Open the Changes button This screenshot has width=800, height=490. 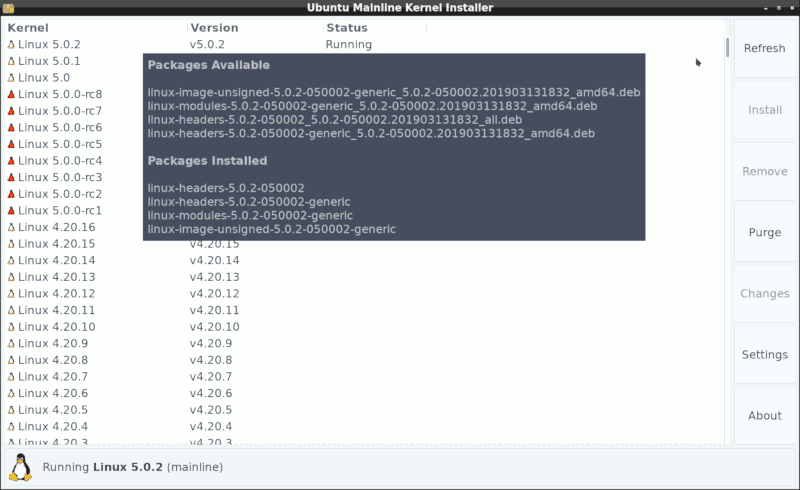[x=764, y=293]
